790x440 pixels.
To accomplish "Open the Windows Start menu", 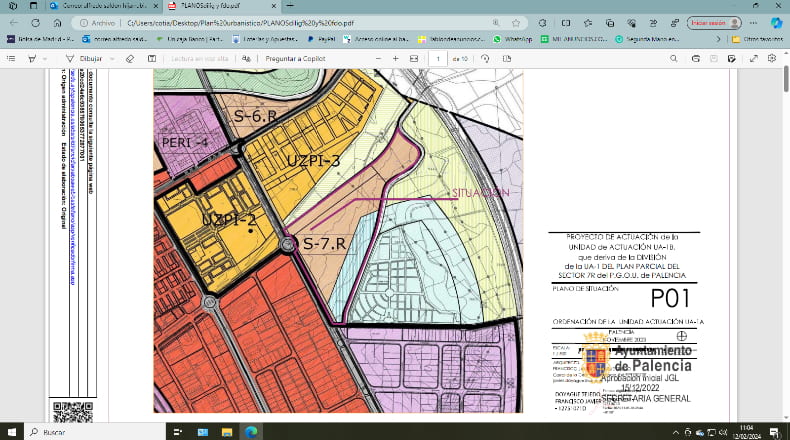I will [x=12, y=432].
